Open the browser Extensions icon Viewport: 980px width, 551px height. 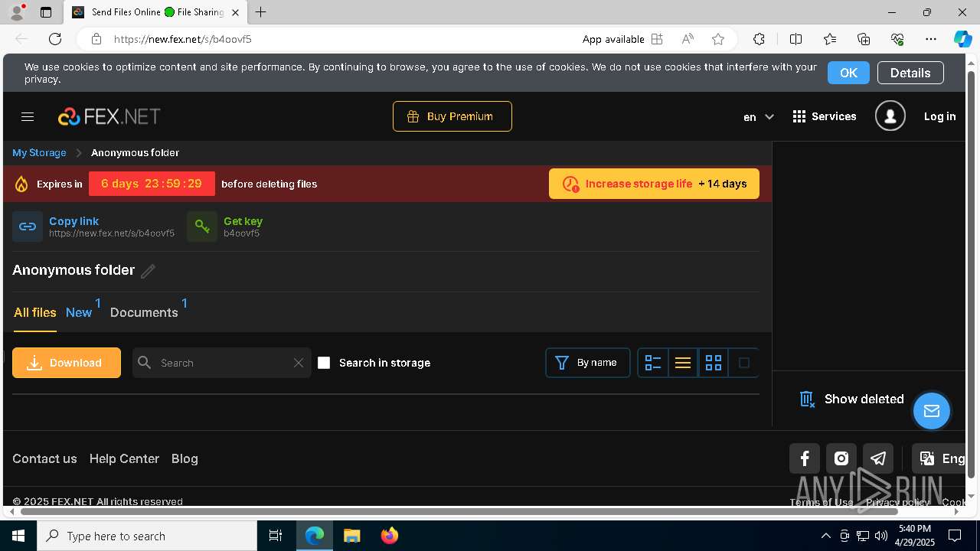click(x=759, y=39)
